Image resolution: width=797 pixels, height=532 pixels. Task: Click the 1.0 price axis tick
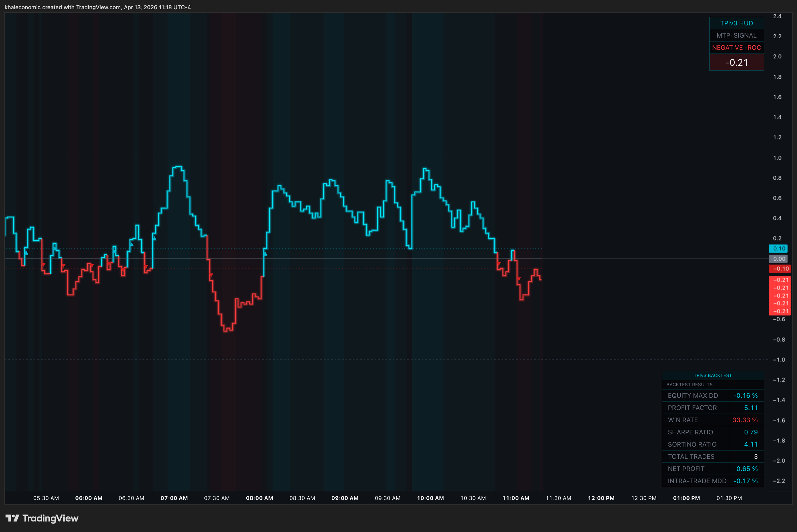coord(777,158)
